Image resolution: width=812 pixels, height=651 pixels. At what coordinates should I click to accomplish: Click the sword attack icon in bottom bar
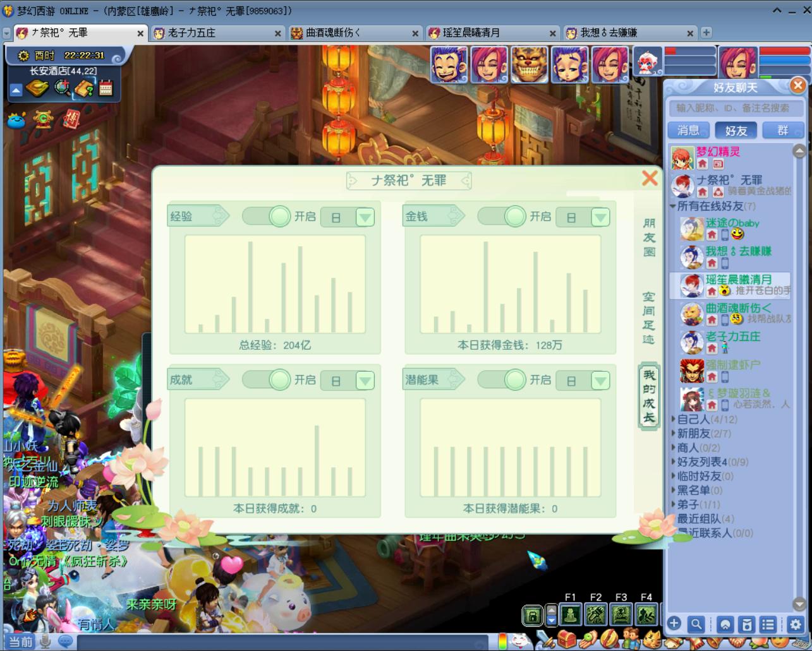tap(545, 640)
